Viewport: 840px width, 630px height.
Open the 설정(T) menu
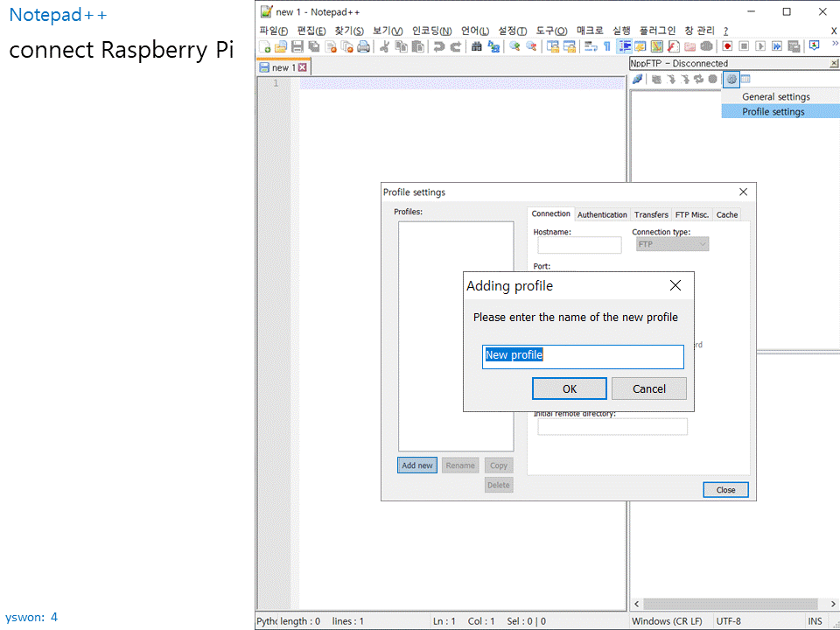[x=512, y=31]
